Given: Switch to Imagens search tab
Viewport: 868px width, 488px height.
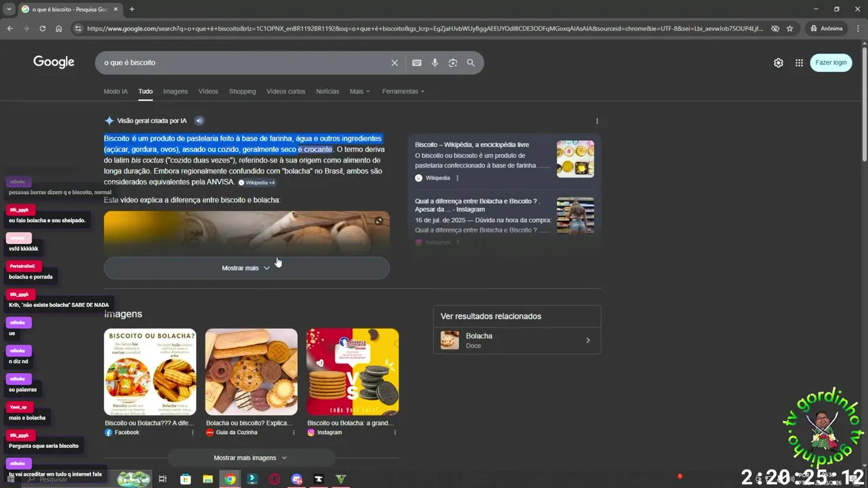Looking at the screenshot, I should (x=175, y=91).
